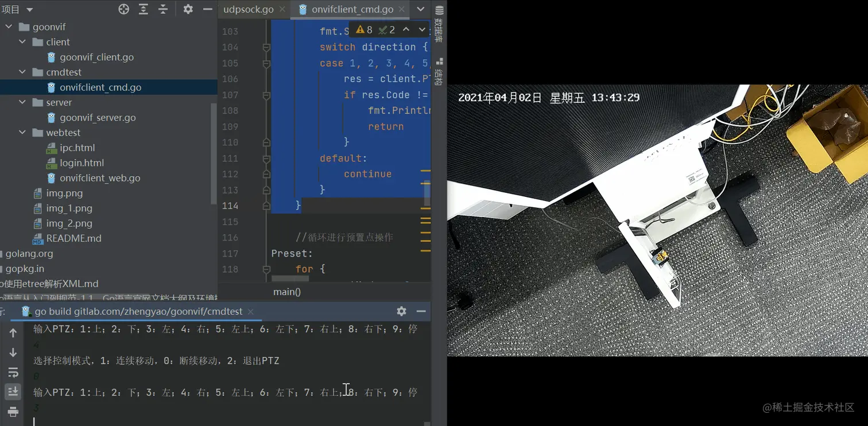Open the Project panel settings gear
868x426 pixels.
point(187,9)
